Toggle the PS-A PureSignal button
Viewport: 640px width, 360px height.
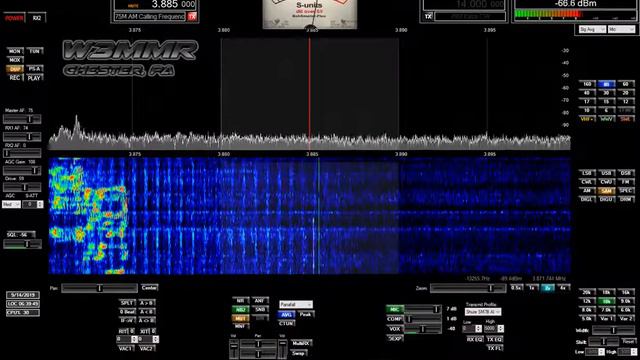click(x=34, y=69)
